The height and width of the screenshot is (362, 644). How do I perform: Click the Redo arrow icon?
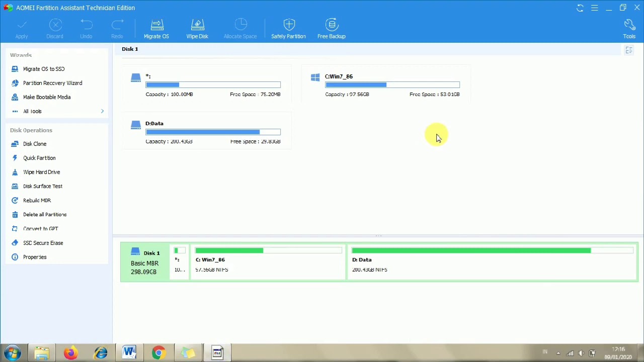[x=117, y=25]
